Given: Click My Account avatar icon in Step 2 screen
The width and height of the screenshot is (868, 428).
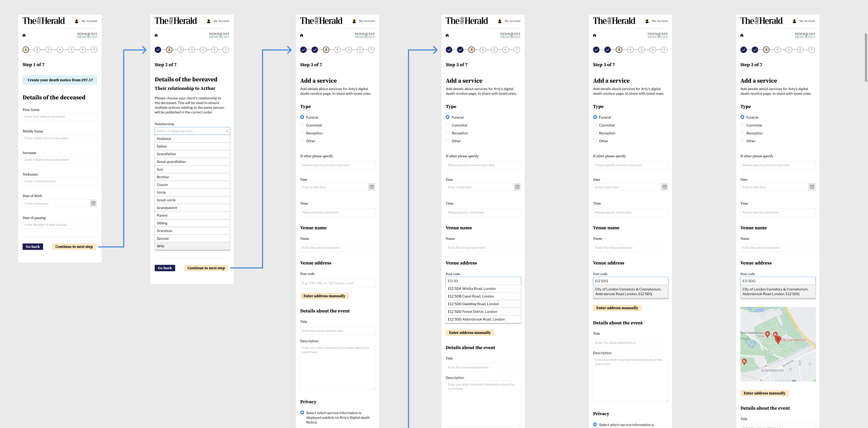Looking at the screenshot, I should click(209, 21).
